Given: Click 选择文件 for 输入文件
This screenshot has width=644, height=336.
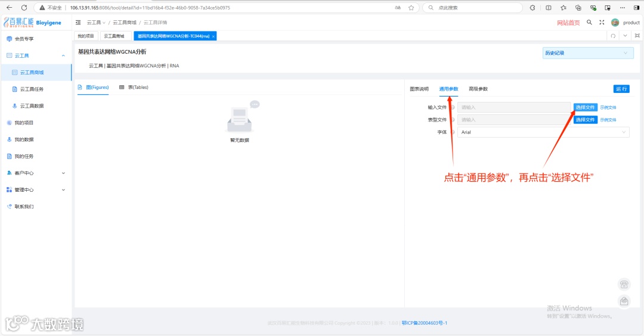Looking at the screenshot, I should [586, 107].
